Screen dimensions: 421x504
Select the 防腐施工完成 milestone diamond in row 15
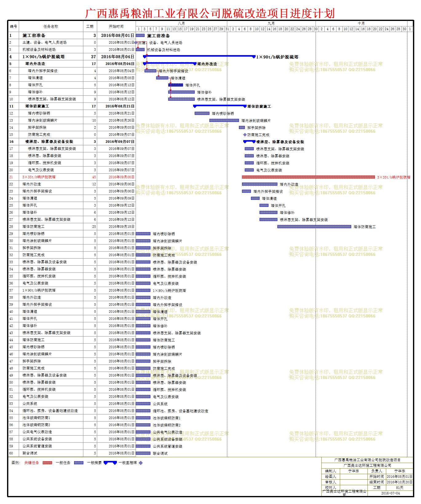[245, 135]
